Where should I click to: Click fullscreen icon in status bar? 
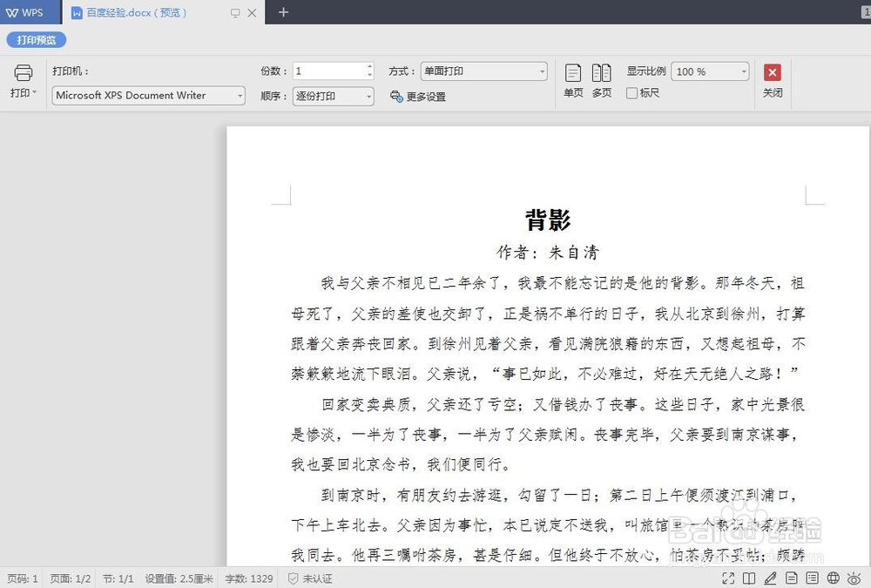pyautogui.click(x=727, y=578)
